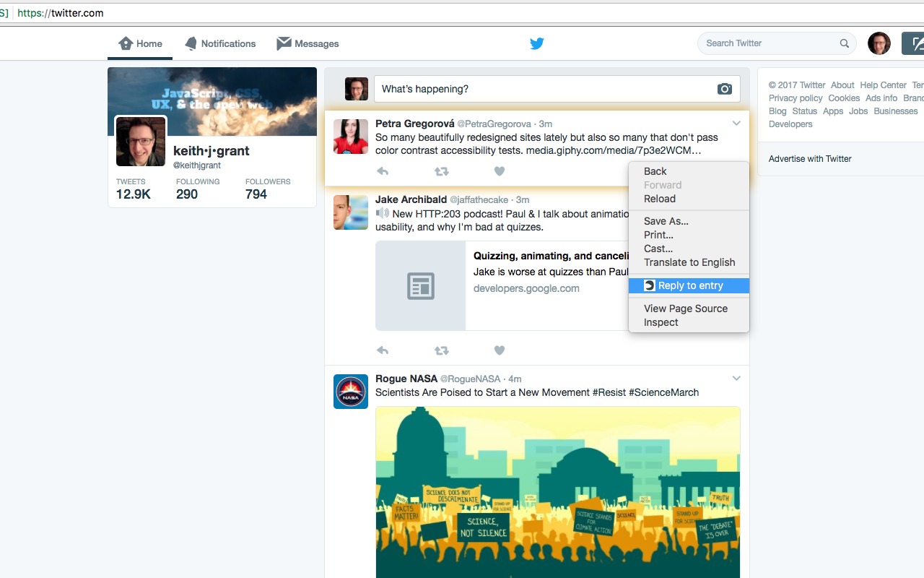This screenshot has width=924, height=578.
Task: Reply to Jake Archibald's tweet
Action: point(383,350)
